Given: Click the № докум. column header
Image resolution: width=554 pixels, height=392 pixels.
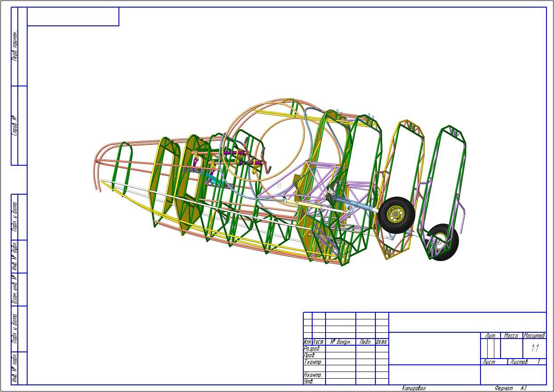Looking at the screenshot, I should pyautogui.click(x=341, y=342).
